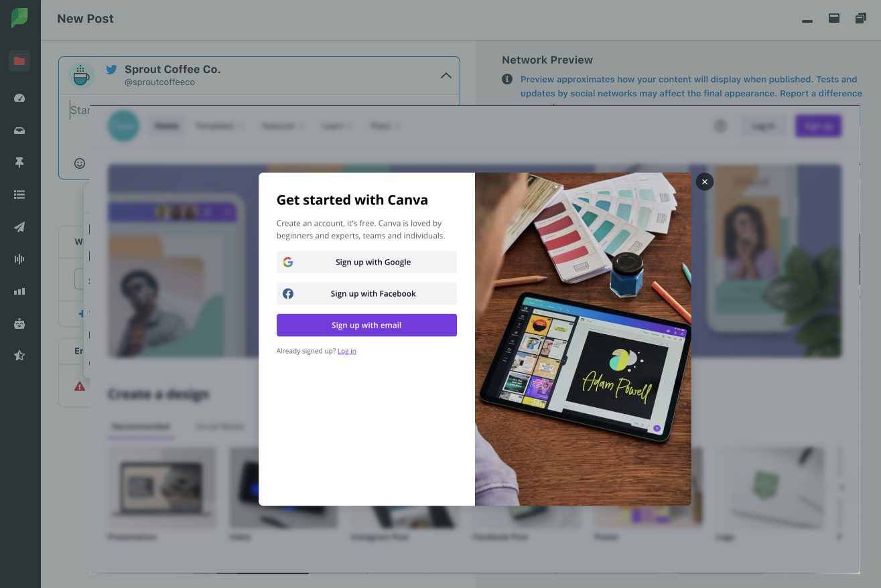
Task: Select the Logo design thumbnail
Action: [x=770, y=488]
